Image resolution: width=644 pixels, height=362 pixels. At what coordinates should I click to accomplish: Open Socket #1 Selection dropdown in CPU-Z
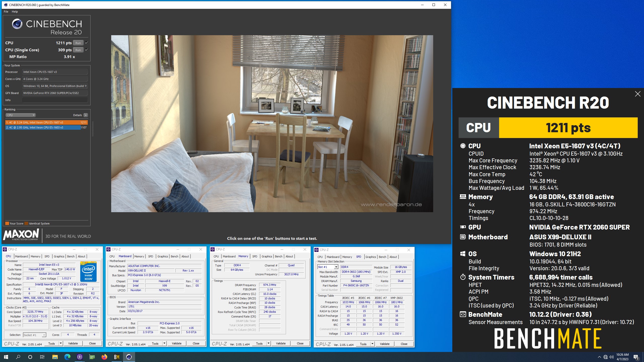(35, 335)
